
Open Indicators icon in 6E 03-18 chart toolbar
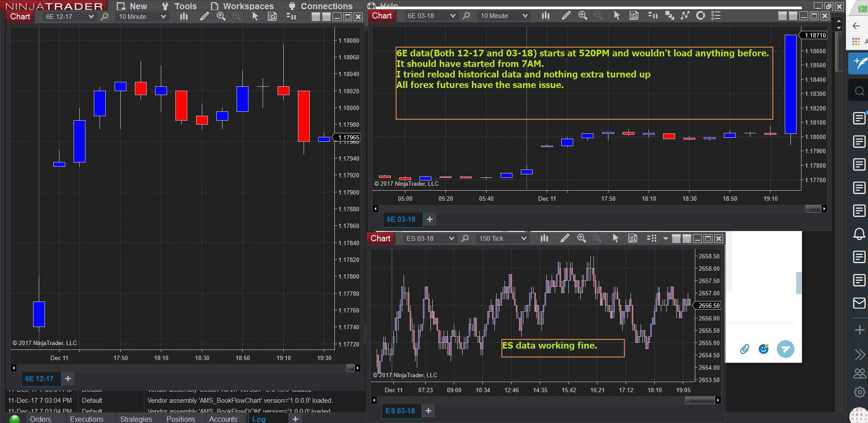[x=685, y=16]
